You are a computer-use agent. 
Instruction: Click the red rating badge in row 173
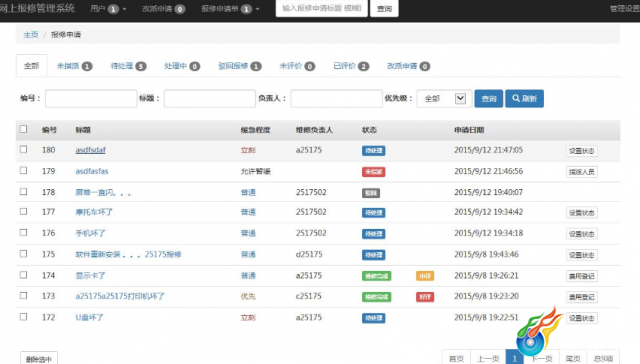(425, 297)
